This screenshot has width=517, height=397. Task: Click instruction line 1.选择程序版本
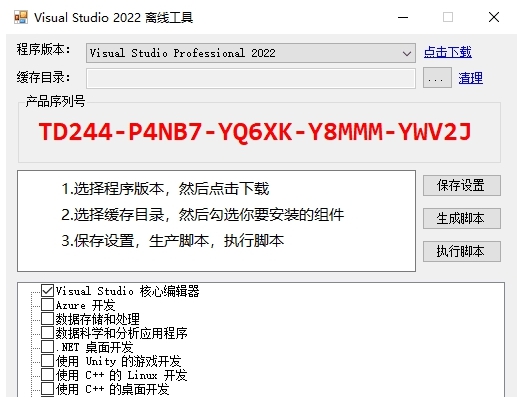pos(165,189)
